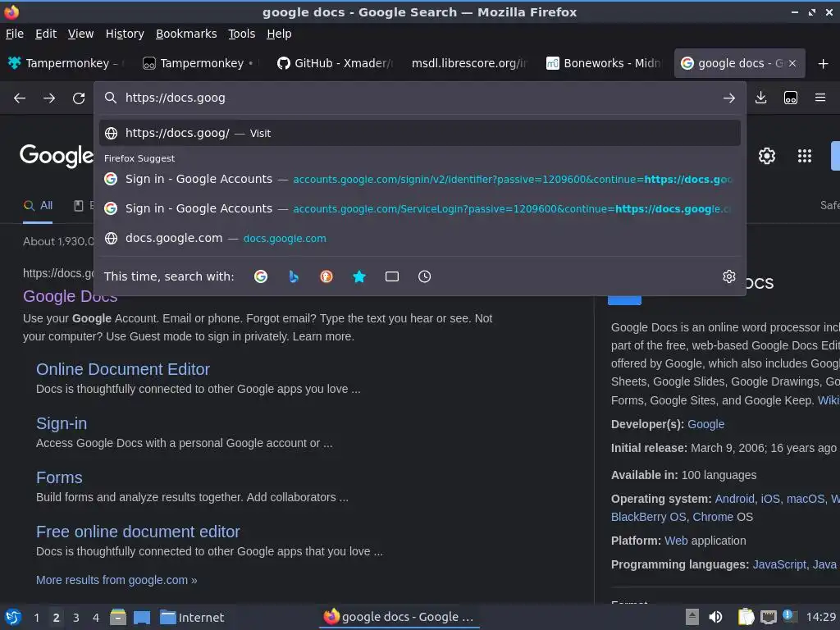Screen dimensions: 840x630
Task: Open the Tools menu
Action: click(242, 34)
